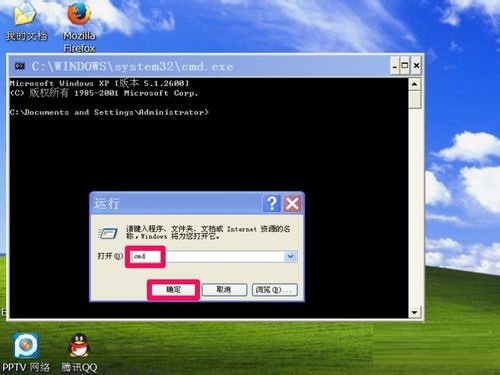
Task: Click the cmd vertical scrollbar thumb
Action: coord(414,99)
